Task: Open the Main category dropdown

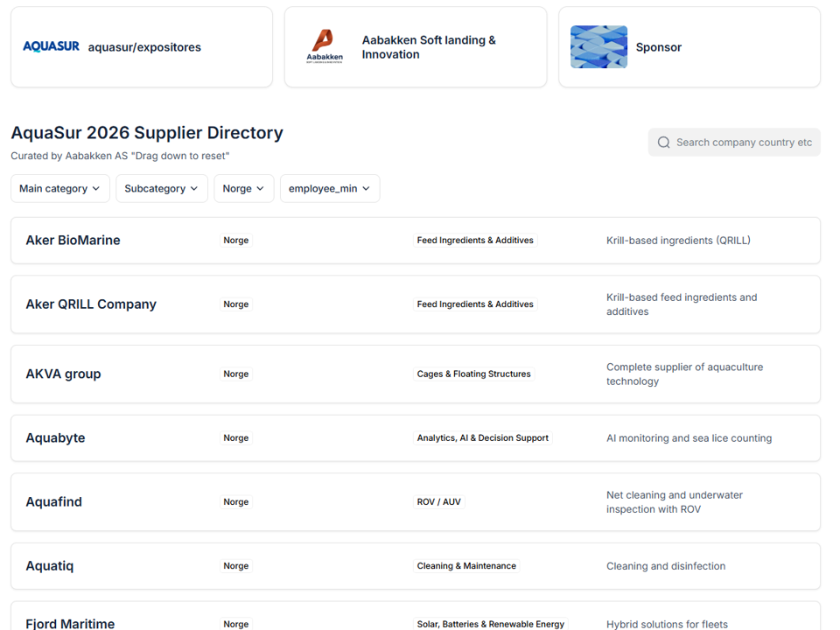Action: pos(60,189)
